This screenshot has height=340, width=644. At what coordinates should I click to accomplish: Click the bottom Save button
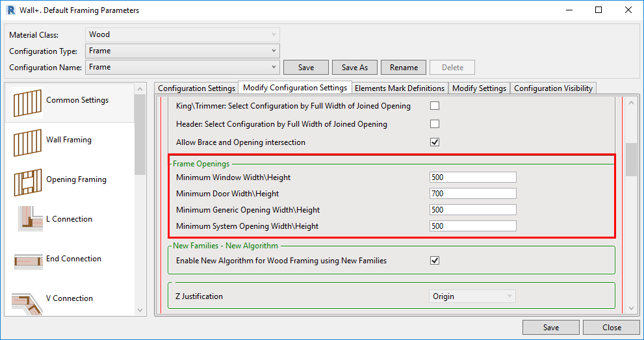tap(551, 327)
